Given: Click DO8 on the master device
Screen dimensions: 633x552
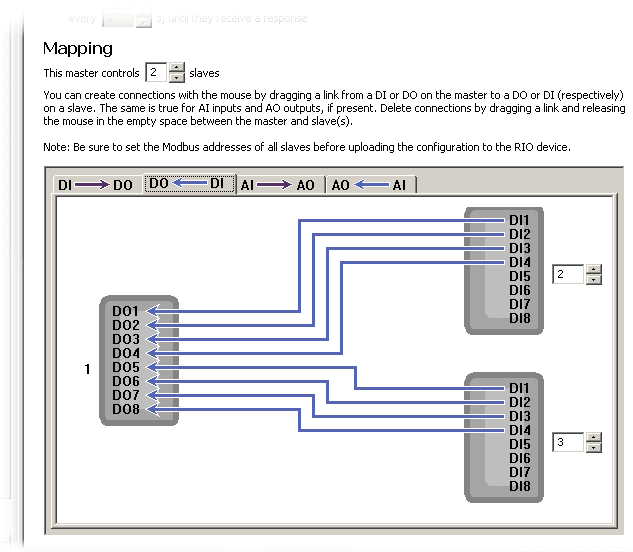Looking at the screenshot, I should [126, 409].
